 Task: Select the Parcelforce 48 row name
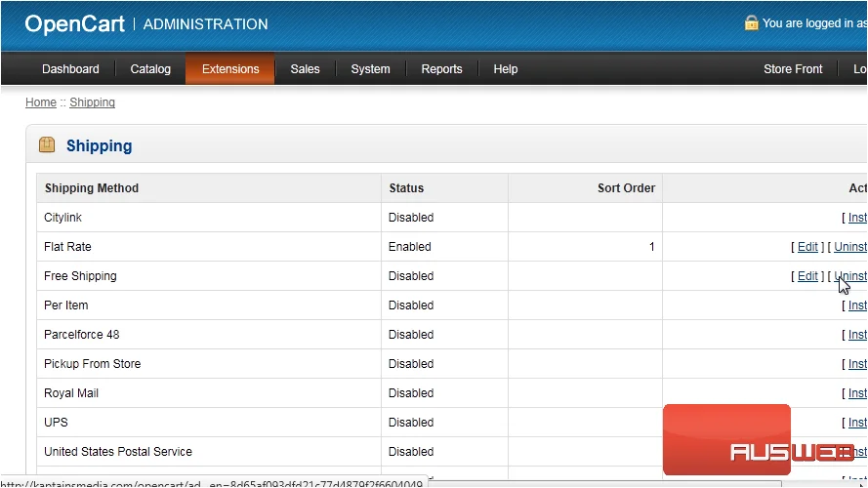81,335
